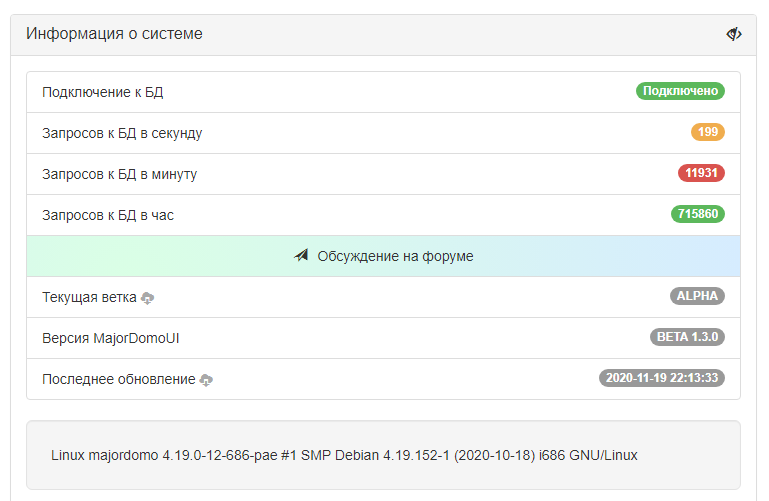Click the paper plane forum icon

[301, 256]
